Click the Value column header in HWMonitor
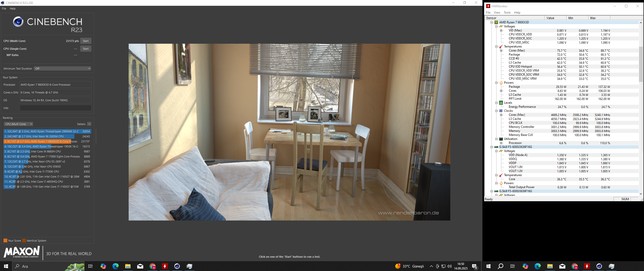 pos(556,18)
